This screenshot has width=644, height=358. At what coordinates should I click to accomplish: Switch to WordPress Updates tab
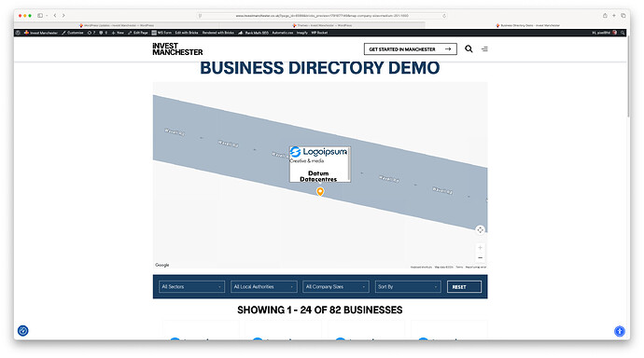tap(117, 25)
